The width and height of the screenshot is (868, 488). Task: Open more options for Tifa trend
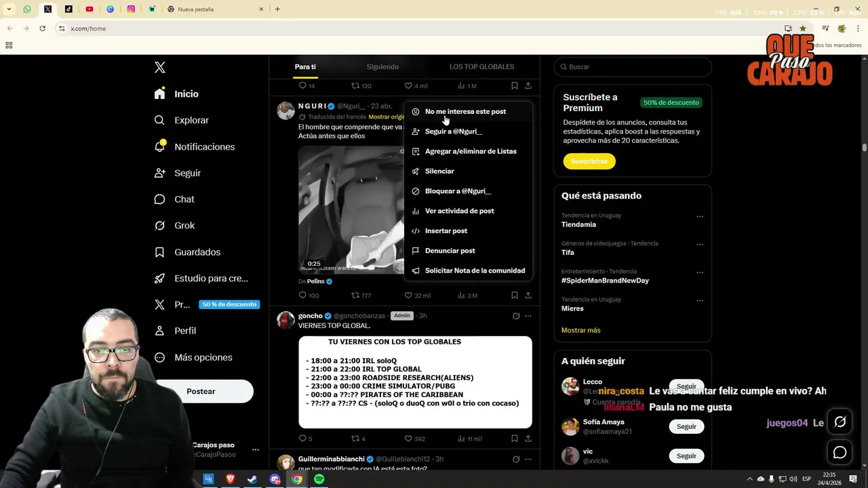pos(700,245)
